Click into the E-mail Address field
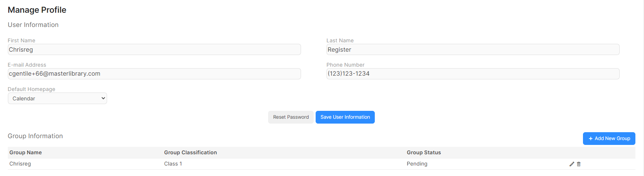The width and height of the screenshot is (644, 176). 154,74
